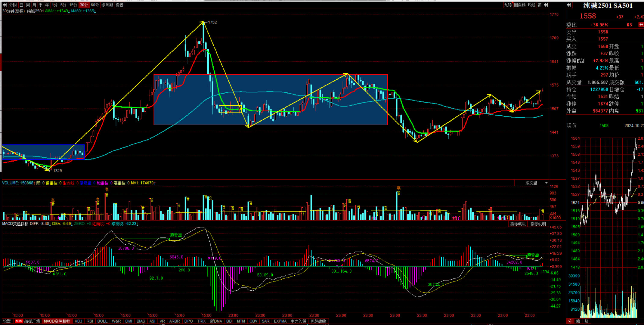This screenshot has width=644, height=325.
Task: Click the 顶背离 label near the MACD peak
Action: [176, 235]
